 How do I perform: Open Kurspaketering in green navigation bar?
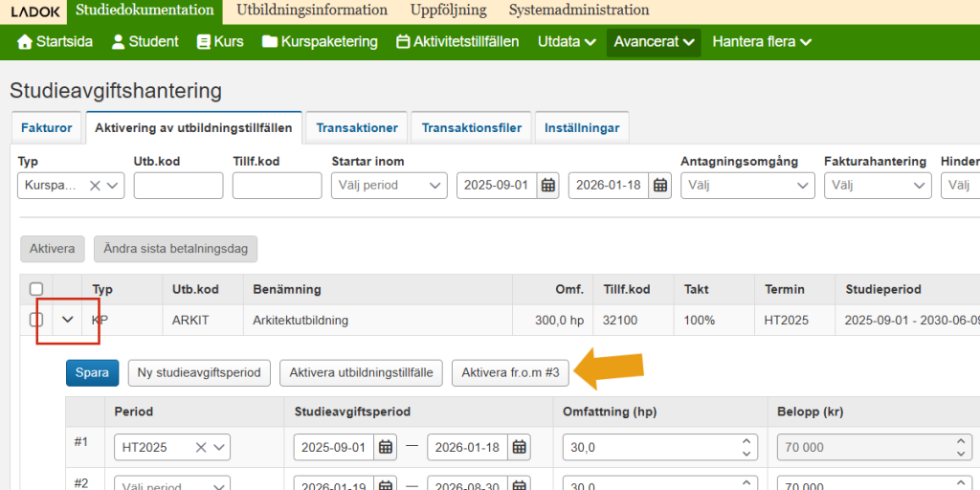click(320, 42)
